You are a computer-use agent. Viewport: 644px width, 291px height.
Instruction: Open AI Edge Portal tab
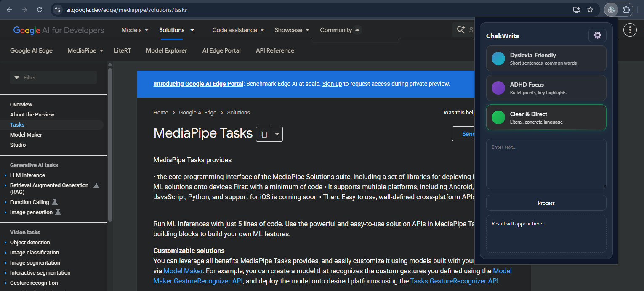tap(221, 50)
